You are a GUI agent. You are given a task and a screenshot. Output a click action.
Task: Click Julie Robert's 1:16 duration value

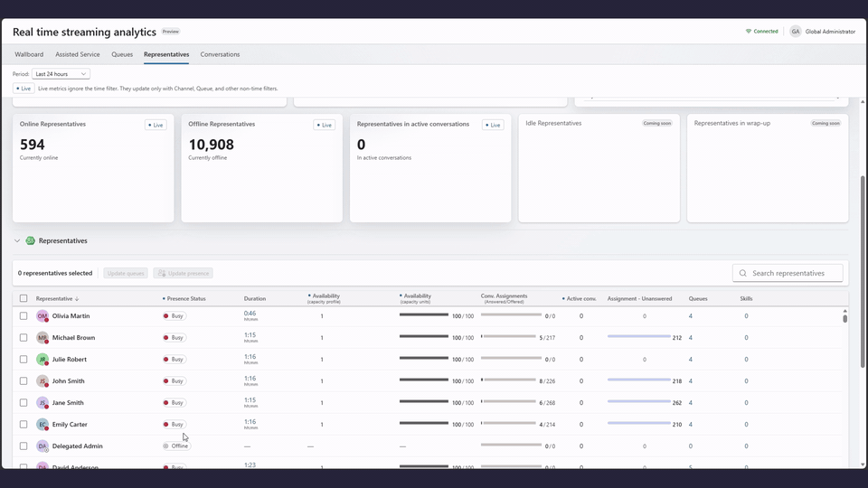[250, 357]
